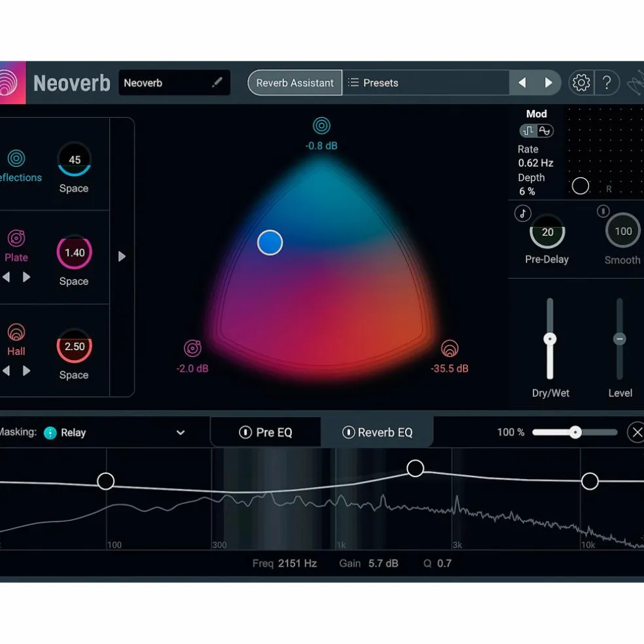Click Plate icon below blend pad
This screenshot has height=644, width=644.
click(192, 348)
